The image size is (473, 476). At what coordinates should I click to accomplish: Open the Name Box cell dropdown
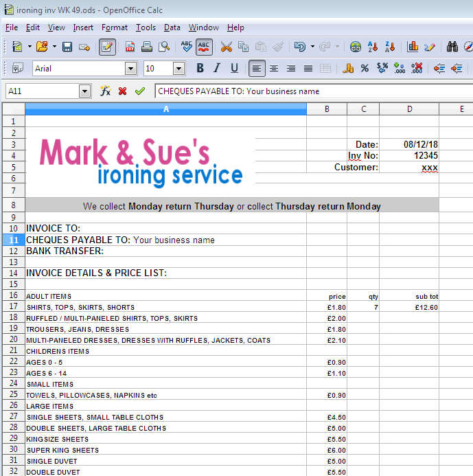(x=85, y=91)
